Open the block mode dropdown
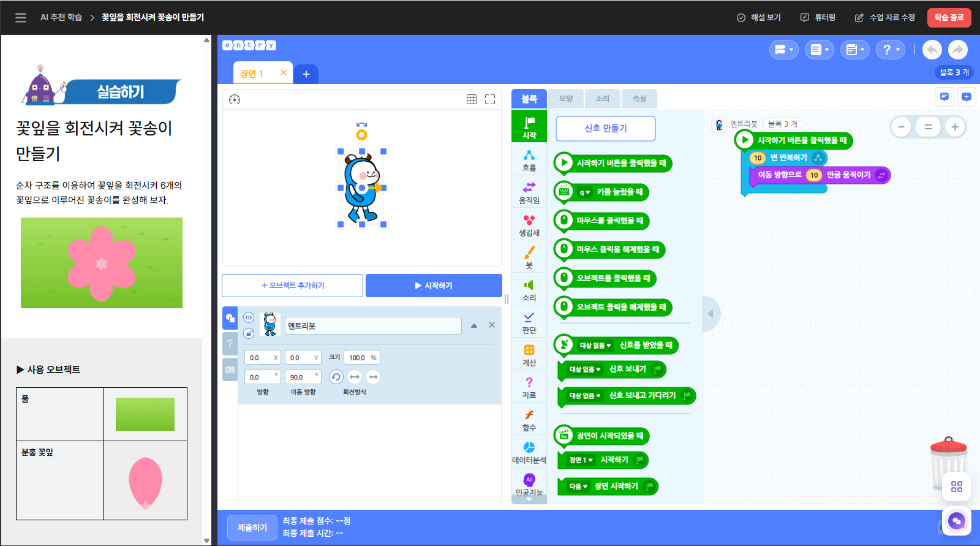The height and width of the screenshot is (546, 980). [x=784, y=50]
